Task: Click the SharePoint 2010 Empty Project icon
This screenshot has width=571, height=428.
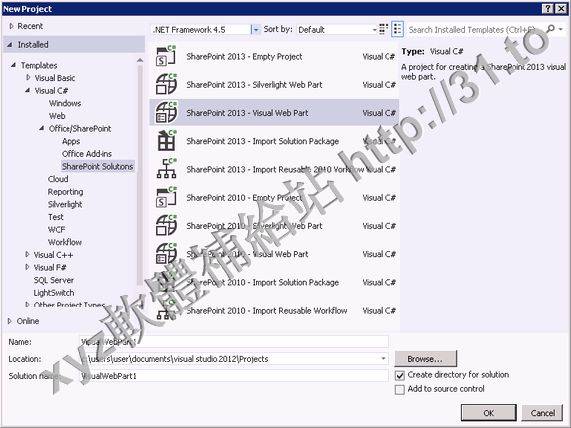Action: (x=166, y=197)
